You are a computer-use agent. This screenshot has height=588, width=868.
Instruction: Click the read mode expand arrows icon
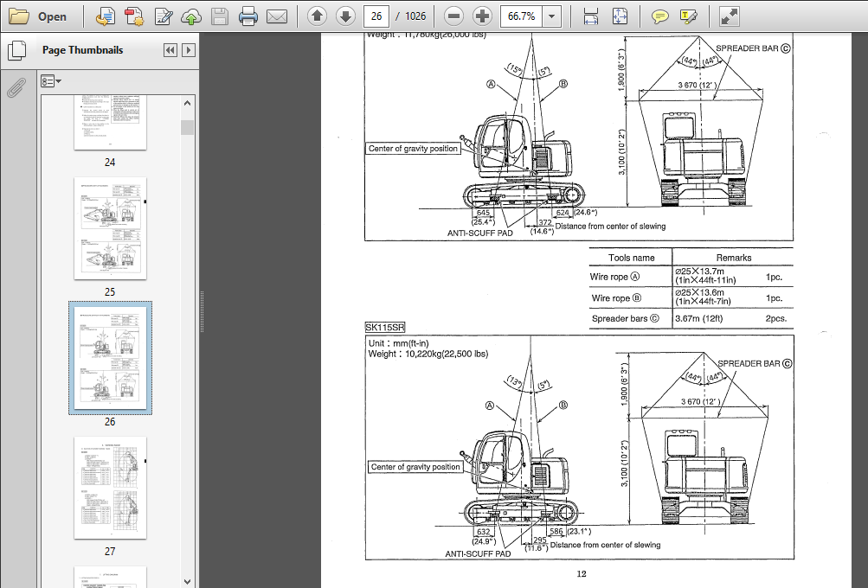729,16
